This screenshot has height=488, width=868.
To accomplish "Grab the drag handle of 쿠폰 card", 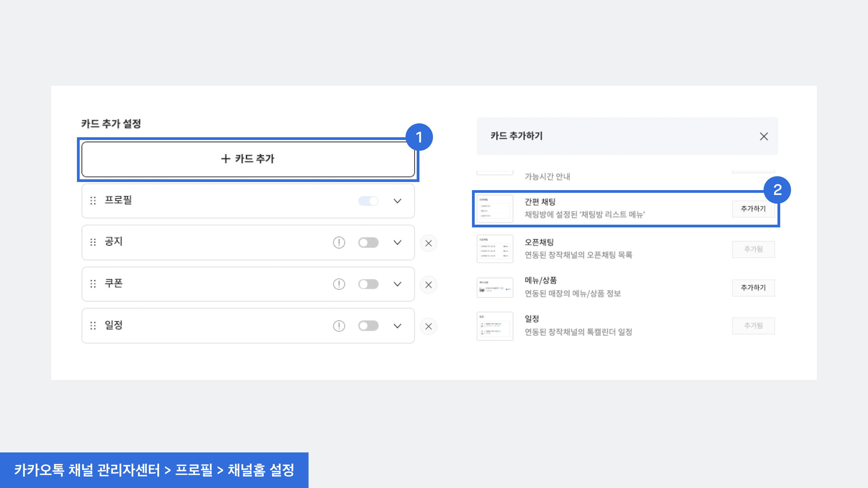I will click(x=93, y=284).
